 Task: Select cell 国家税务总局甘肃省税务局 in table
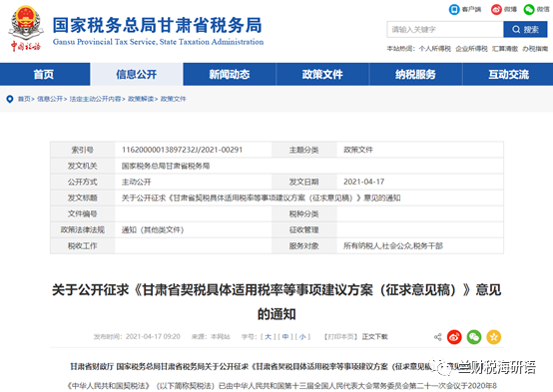(x=166, y=166)
